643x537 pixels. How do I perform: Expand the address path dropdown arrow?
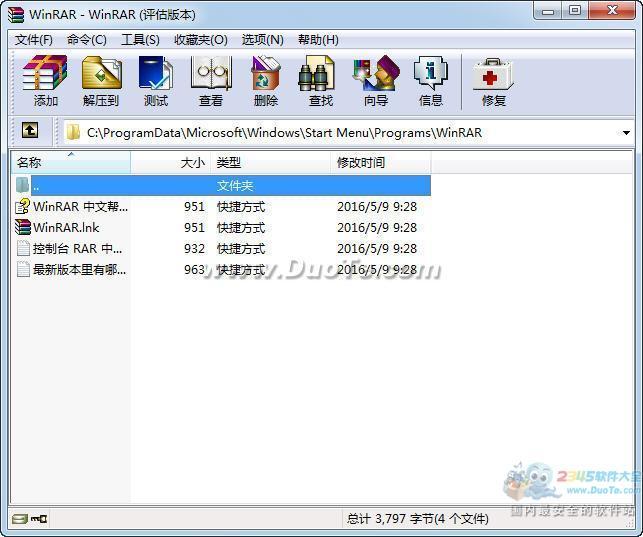(x=626, y=132)
